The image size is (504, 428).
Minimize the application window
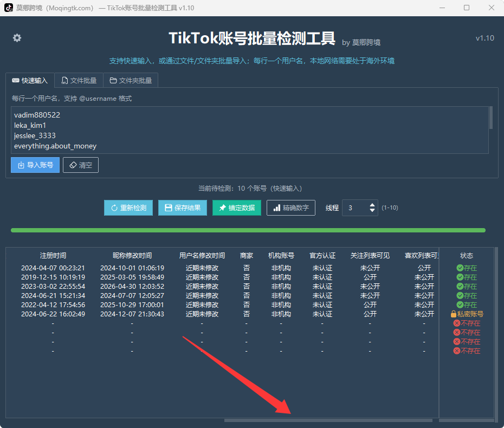[442, 8]
